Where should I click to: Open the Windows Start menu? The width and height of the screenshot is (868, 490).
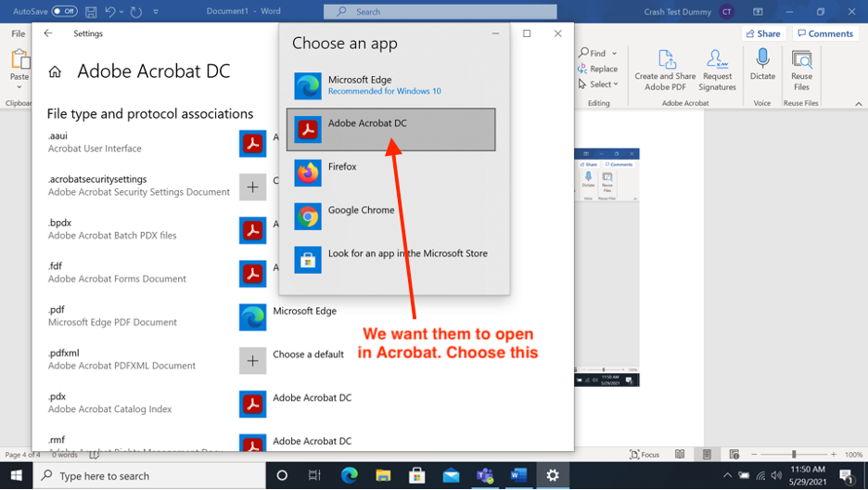[x=16, y=475]
